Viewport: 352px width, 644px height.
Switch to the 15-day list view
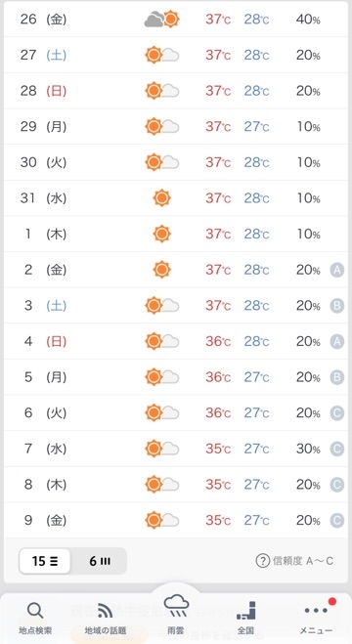coord(45,561)
